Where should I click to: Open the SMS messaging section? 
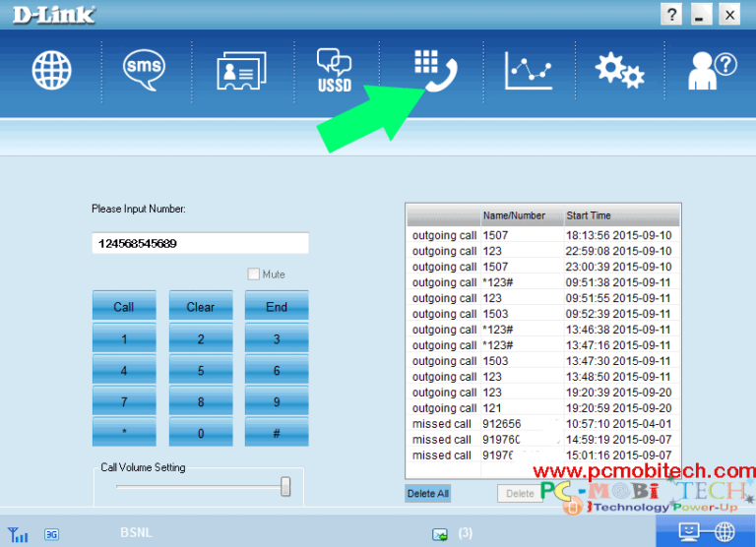tap(144, 70)
